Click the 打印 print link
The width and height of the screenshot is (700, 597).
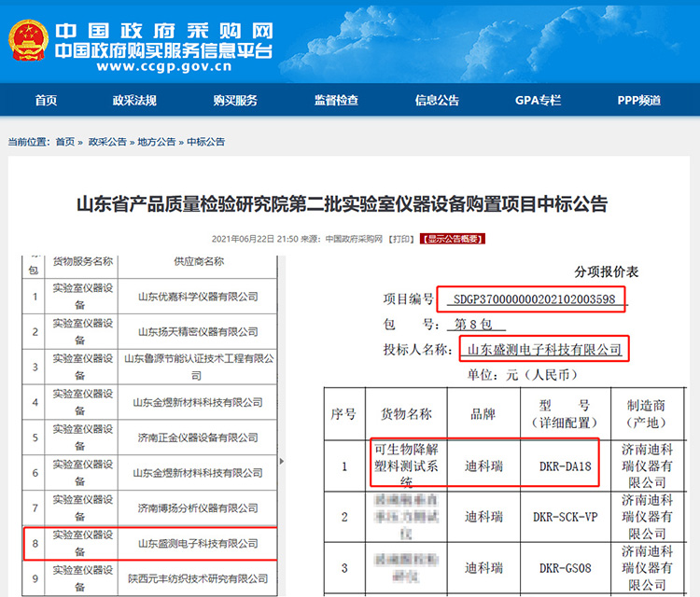[401, 239]
